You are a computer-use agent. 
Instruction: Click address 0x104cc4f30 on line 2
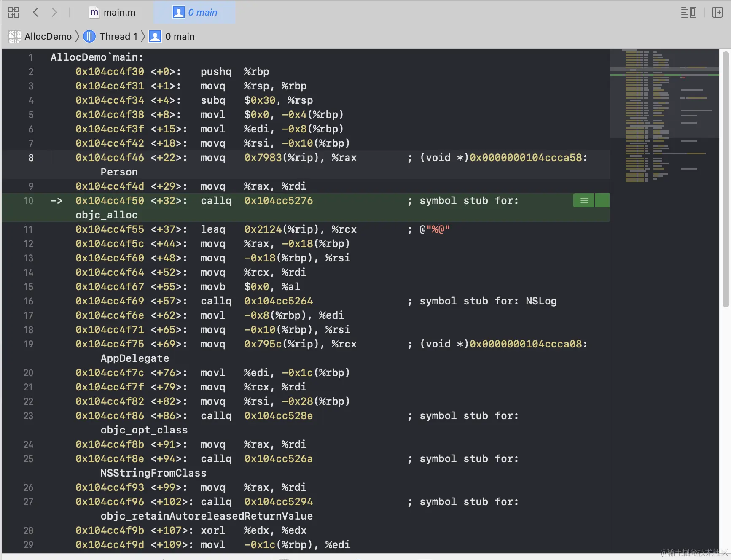[110, 72]
